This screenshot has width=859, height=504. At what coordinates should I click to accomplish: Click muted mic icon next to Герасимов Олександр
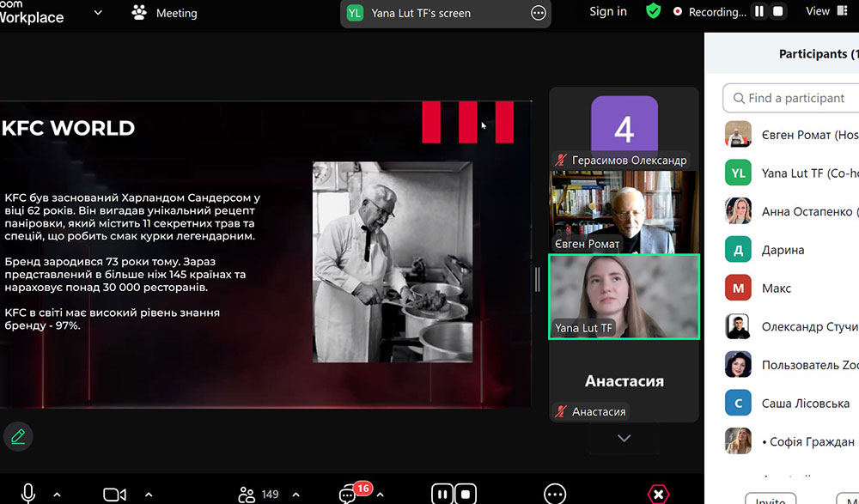(x=560, y=160)
